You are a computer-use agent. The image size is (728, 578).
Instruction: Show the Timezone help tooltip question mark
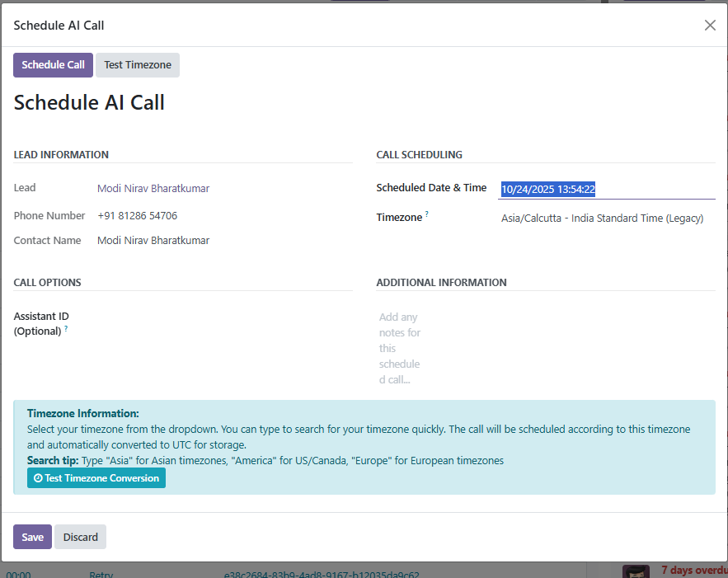click(x=427, y=214)
